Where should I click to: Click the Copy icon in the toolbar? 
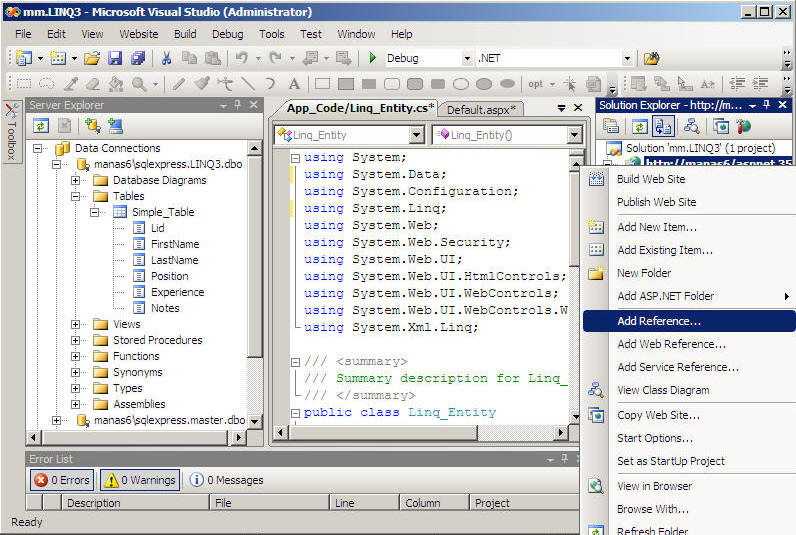[x=189, y=58]
